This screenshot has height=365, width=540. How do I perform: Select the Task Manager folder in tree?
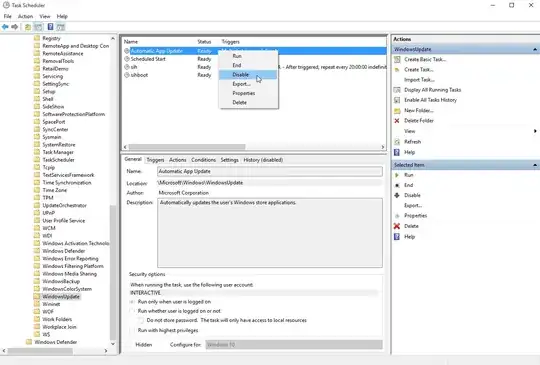click(58, 152)
